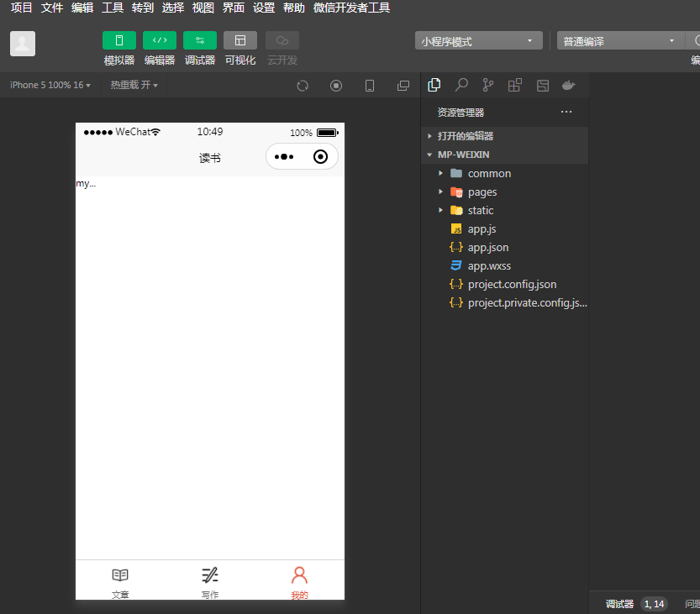Toggle the visualization (可视化) button
Screen dimensions: 700x614
pos(240,40)
